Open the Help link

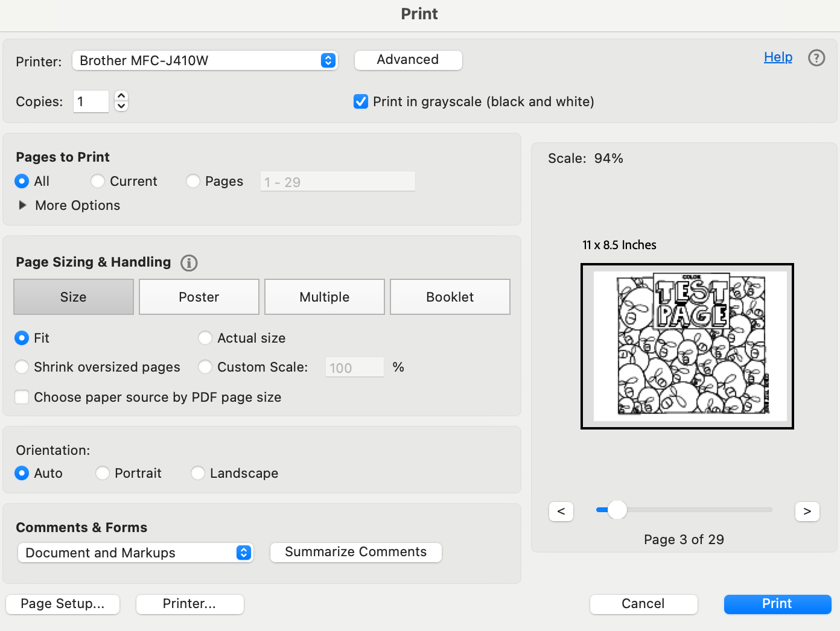click(778, 57)
